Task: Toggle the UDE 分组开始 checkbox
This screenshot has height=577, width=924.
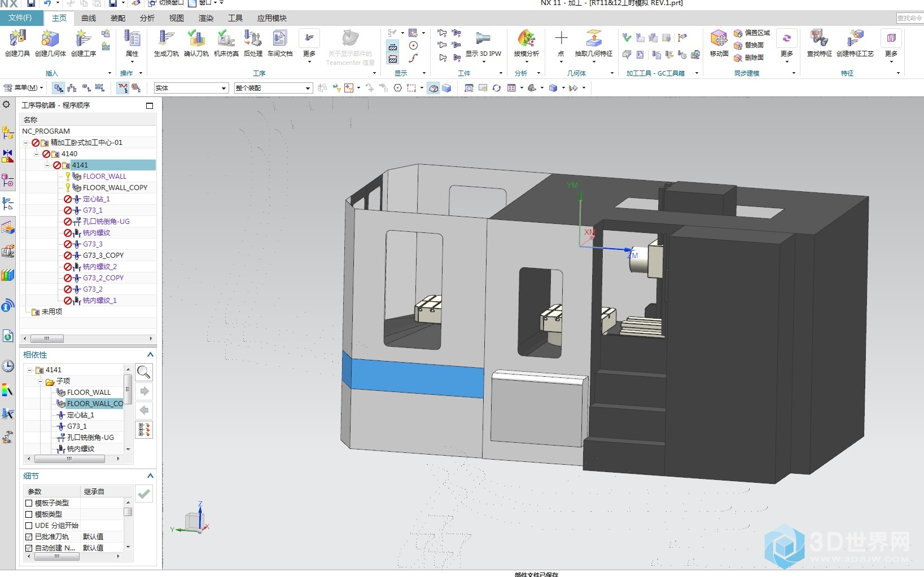Action: coord(29,526)
